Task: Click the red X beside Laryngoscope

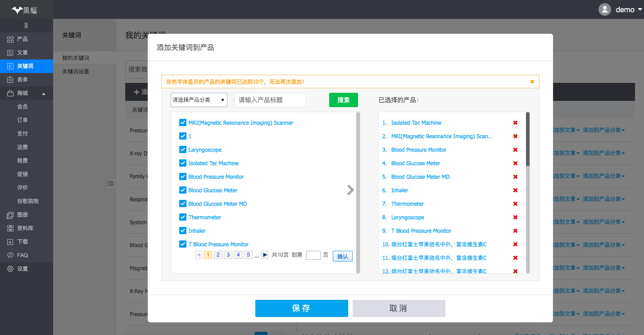Action: tap(515, 217)
